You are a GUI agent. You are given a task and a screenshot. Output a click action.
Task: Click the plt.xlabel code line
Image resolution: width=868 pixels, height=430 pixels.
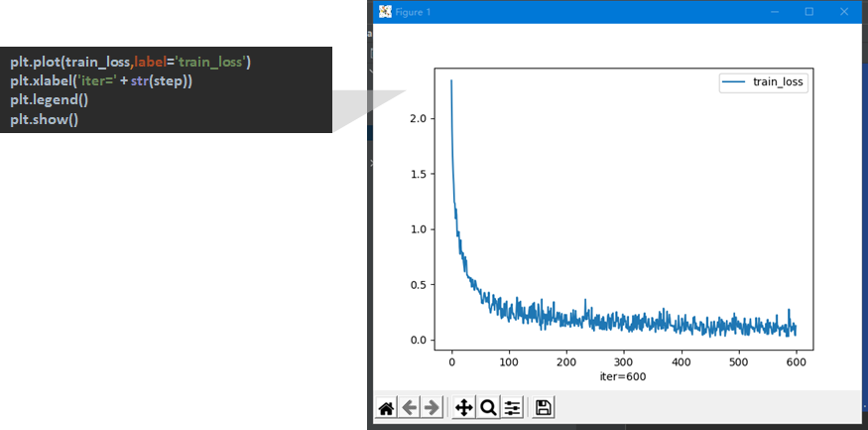pos(101,81)
